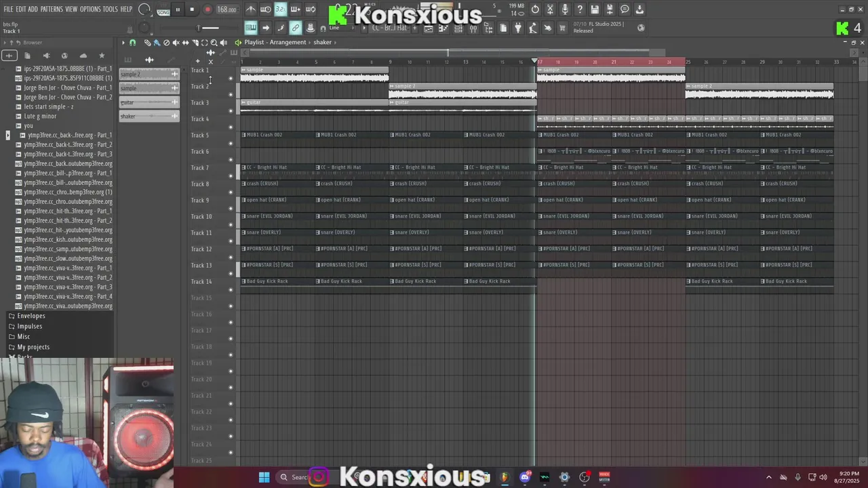Mute Track 1 using its mute dot
The height and width of the screenshot is (488, 868).
pyautogui.click(x=231, y=78)
